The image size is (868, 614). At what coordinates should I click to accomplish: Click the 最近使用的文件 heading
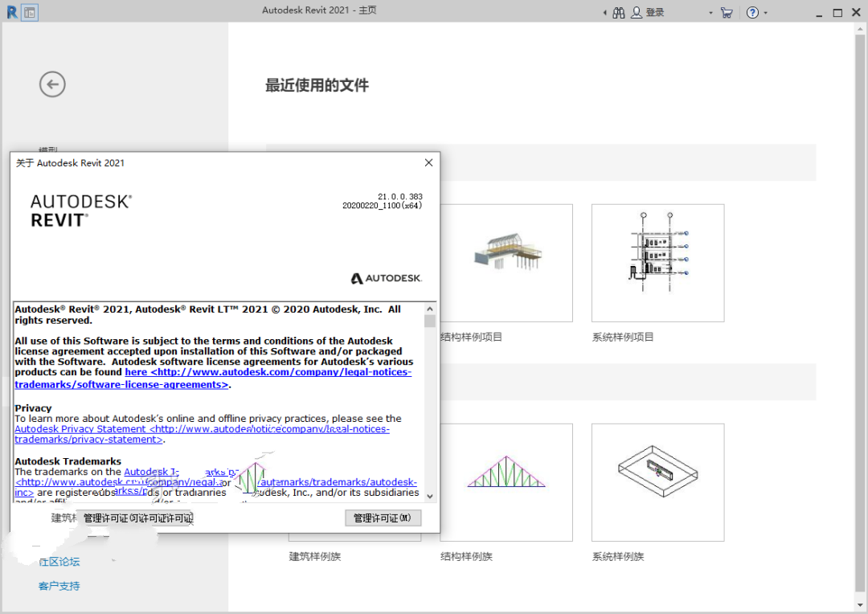point(317,85)
